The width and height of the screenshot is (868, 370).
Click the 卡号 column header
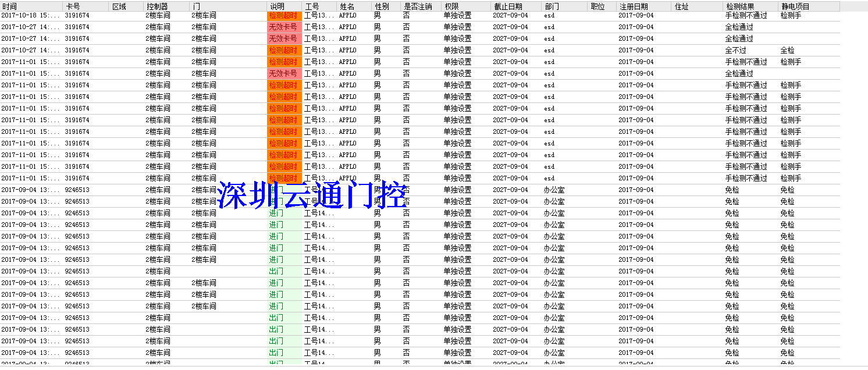coord(86,6)
